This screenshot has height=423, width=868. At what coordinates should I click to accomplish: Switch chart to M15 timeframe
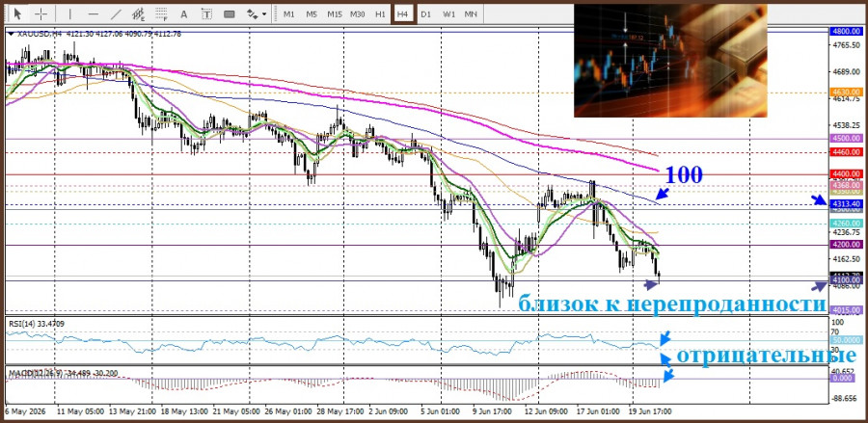tap(335, 14)
